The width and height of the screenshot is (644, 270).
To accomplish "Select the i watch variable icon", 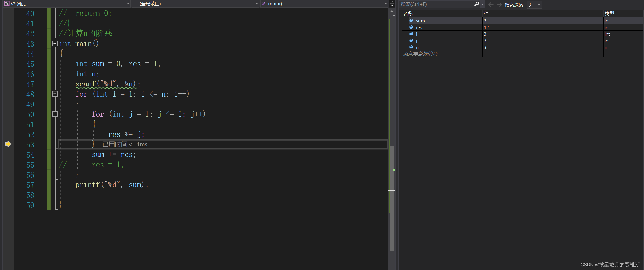I will point(411,34).
